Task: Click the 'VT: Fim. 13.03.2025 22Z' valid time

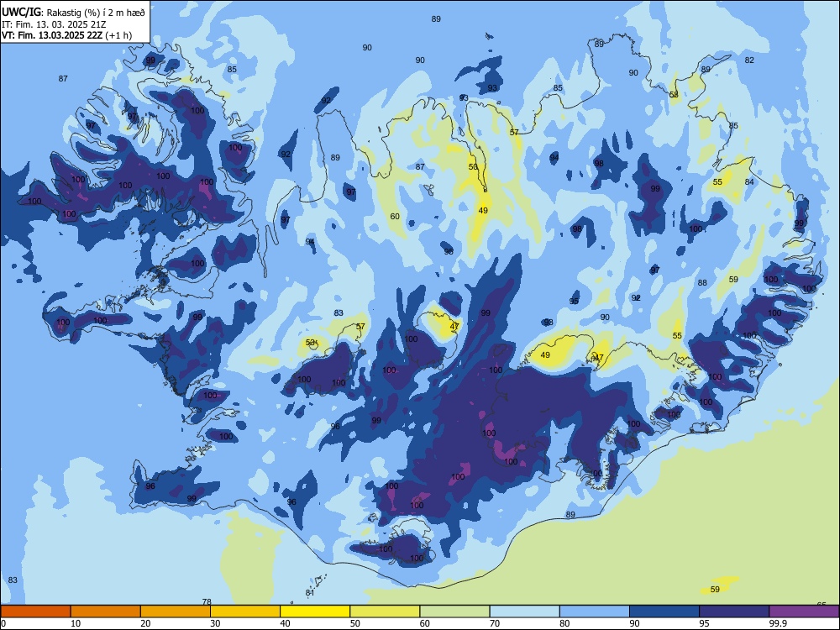Action: (52, 35)
